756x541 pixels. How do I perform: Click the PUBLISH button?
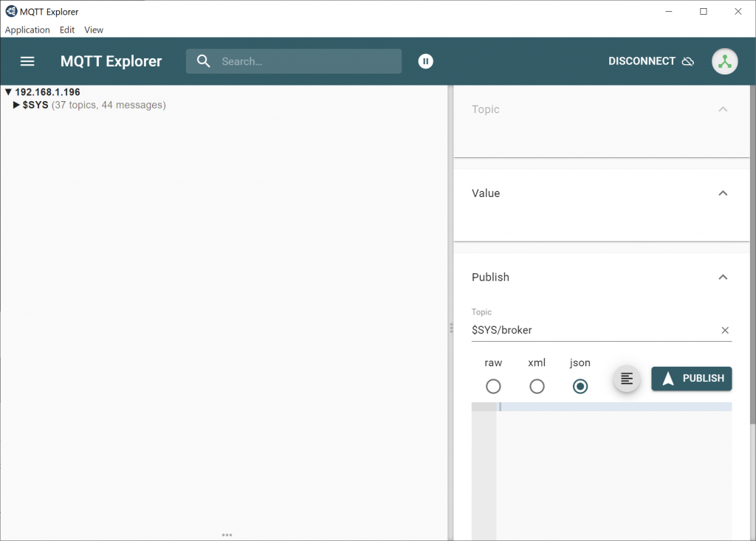click(x=691, y=379)
